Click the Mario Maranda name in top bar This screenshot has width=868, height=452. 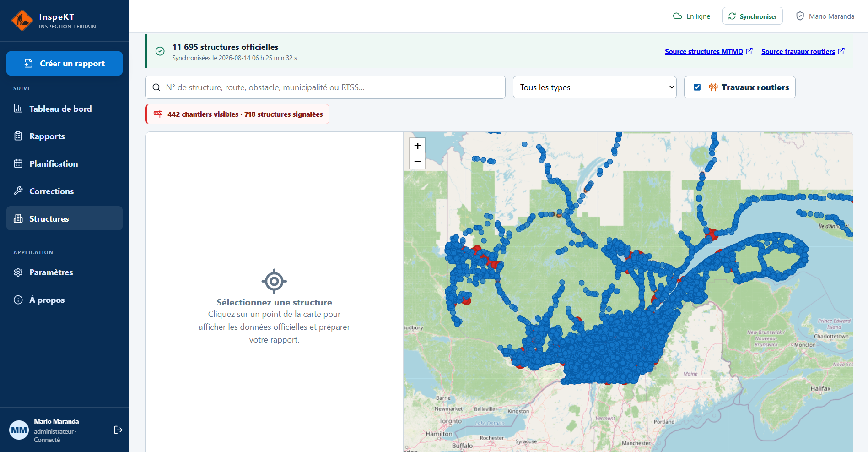click(831, 16)
